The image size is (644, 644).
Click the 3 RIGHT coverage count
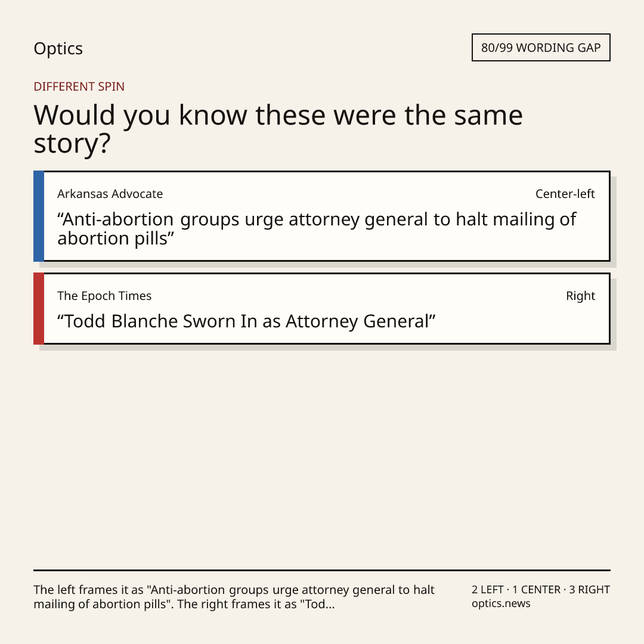pos(589,590)
